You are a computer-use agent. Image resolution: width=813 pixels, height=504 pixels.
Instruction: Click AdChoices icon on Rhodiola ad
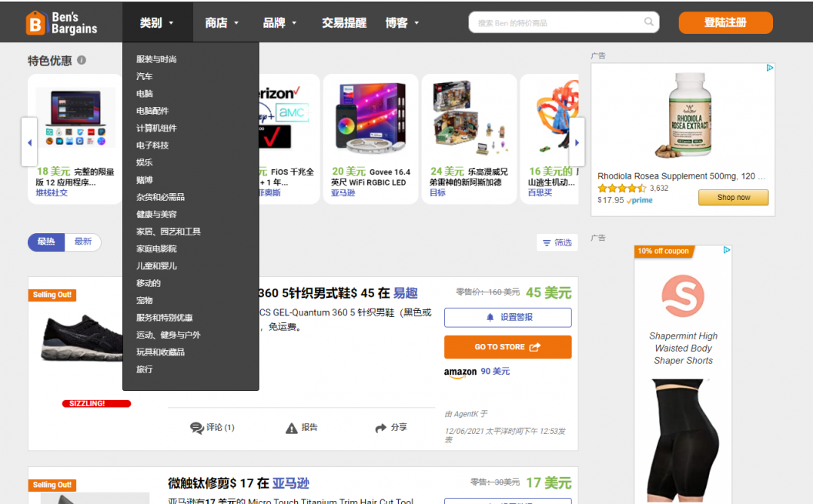point(769,68)
